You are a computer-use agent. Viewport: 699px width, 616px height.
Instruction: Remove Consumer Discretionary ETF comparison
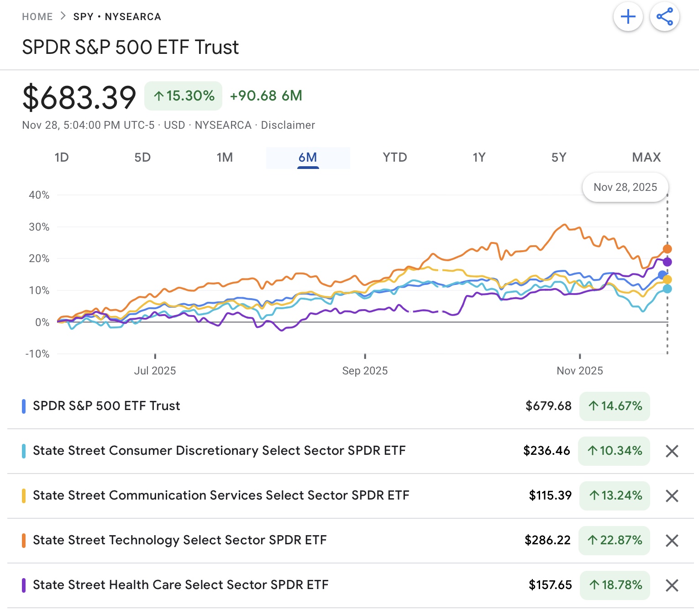672,451
